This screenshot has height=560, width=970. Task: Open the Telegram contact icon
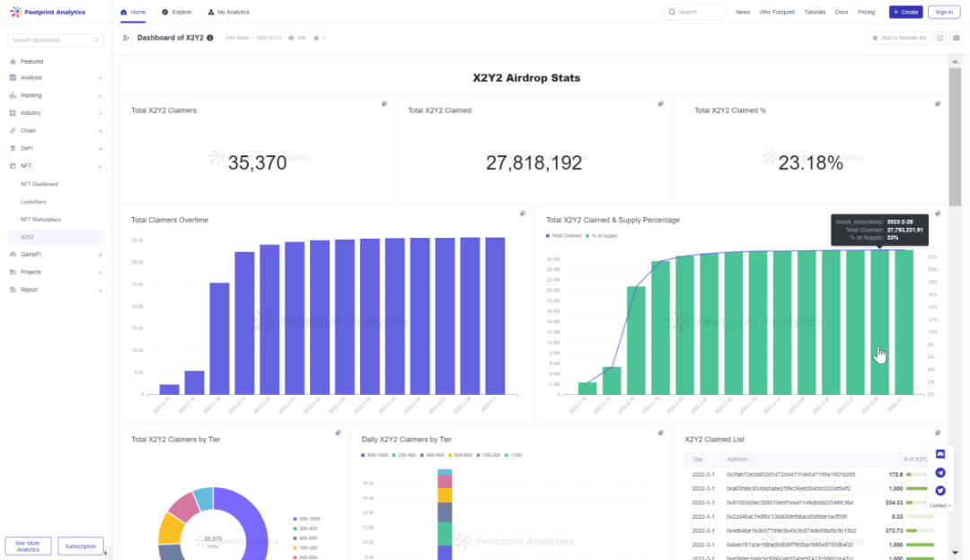pyautogui.click(x=940, y=473)
